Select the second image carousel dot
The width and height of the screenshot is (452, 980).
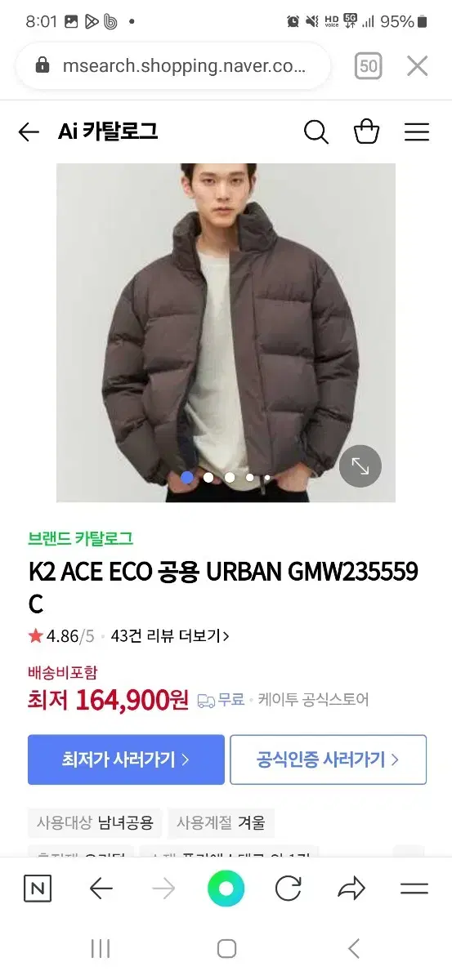tap(208, 477)
